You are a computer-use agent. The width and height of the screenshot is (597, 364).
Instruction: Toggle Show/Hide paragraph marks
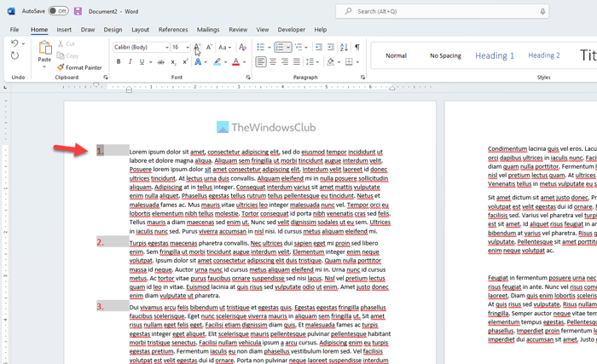click(x=357, y=47)
